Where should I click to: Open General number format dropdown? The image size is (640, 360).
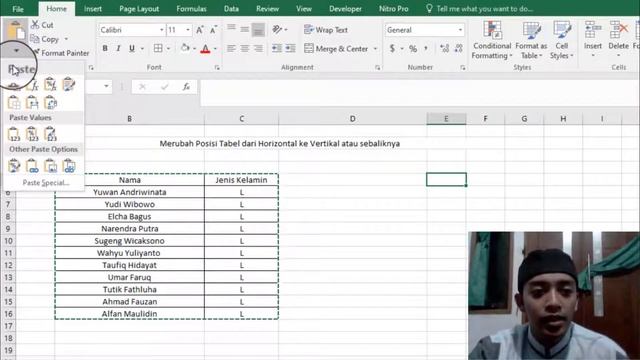(460, 30)
